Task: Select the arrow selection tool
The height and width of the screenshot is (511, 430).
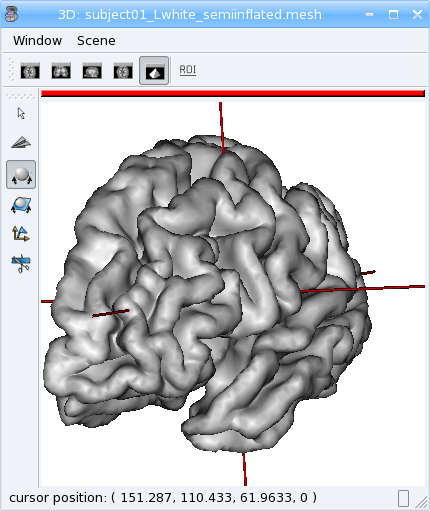Action: tap(21, 114)
